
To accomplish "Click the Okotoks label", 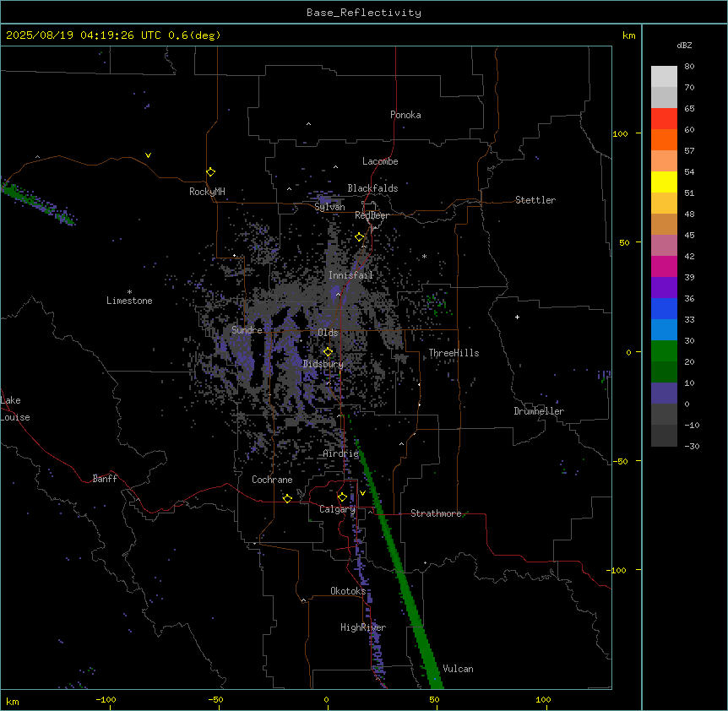I will tap(348, 591).
